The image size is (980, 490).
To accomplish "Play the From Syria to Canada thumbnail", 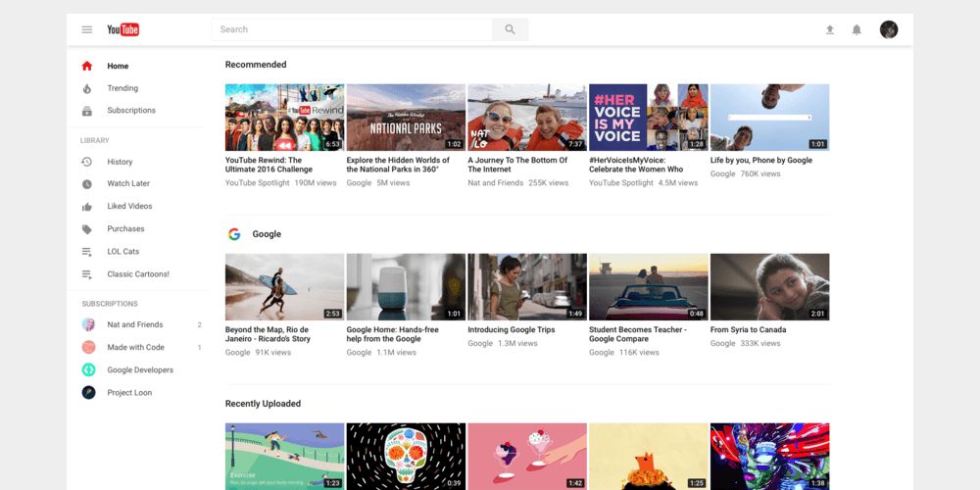I will pyautogui.click(x=769, y=287).
